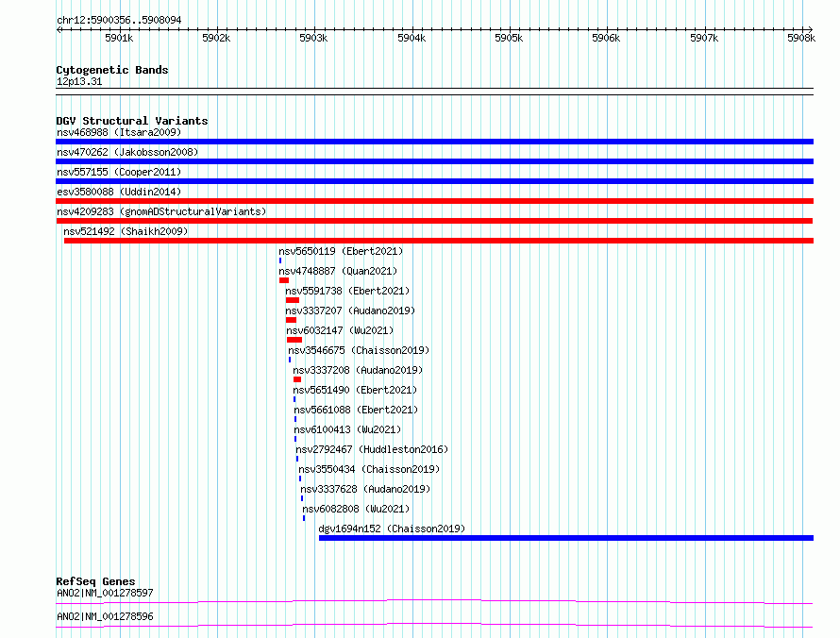Open ANO2|NM_001278597 gene label
840x638 pixels.
(x=105, y=593)
